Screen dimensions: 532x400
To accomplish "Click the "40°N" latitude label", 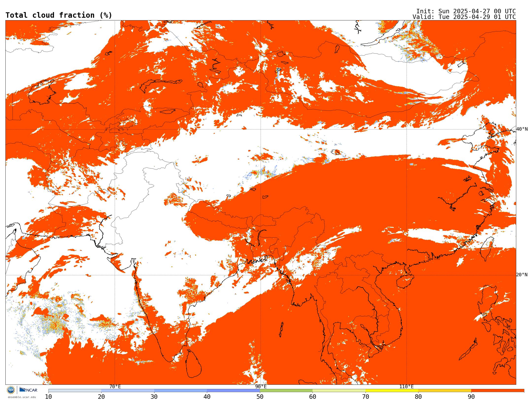I will [x=522, y=129].
